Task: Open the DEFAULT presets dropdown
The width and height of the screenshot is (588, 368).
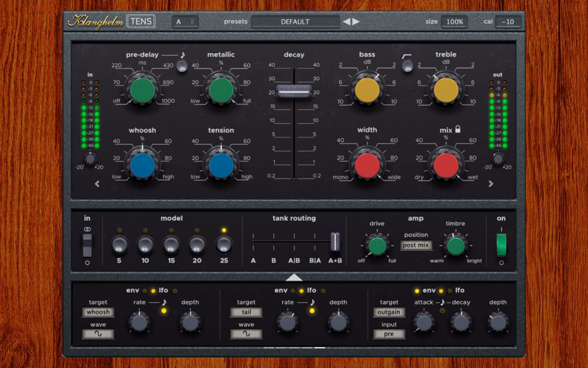Action: (x=295, y=22)
